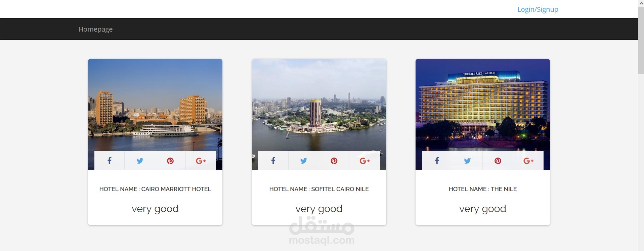Pin The Nile hotel on Pinterest

click(x=498, y=161)
